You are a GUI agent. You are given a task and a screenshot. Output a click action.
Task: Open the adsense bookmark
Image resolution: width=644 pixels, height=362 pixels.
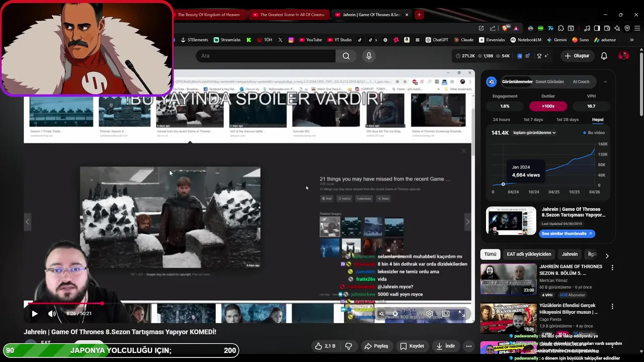(605, 40)
